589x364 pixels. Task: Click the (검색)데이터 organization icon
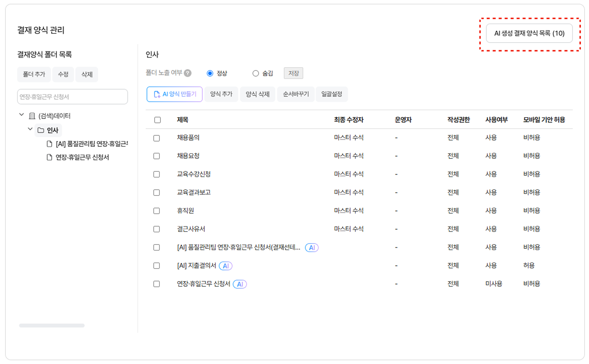(x=32, y=116)
